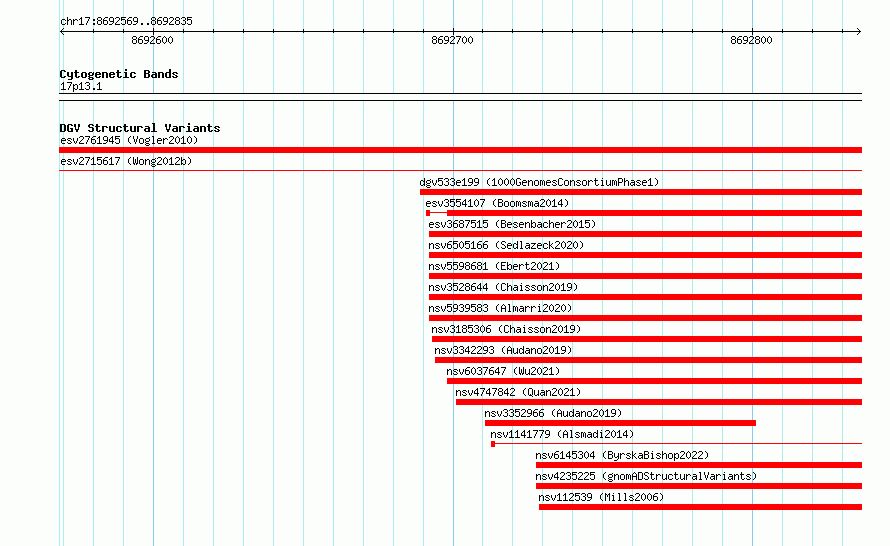This screenshot has height=546, width=890.
Task: Open esv3687515 (Besenbacher2015) variant details
Action: [512, 224]
